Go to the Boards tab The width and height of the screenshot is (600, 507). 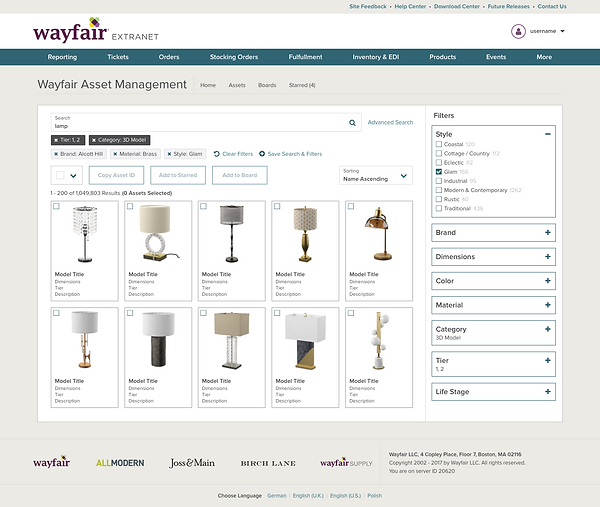click(x=267, y=85)
